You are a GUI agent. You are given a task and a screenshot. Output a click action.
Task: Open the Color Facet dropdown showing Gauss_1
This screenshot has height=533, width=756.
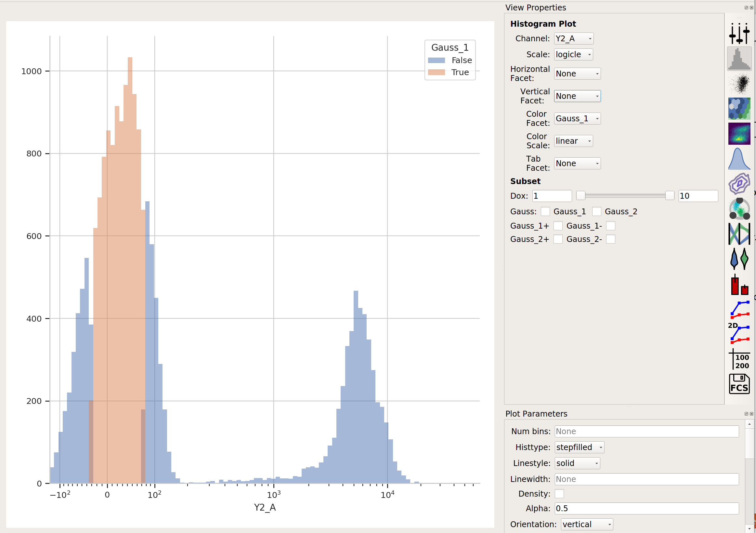click(x=577, y=119)
